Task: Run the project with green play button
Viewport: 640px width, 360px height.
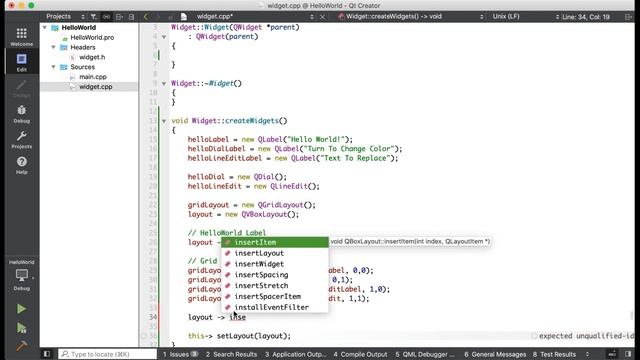Action: tap(21, 309)
